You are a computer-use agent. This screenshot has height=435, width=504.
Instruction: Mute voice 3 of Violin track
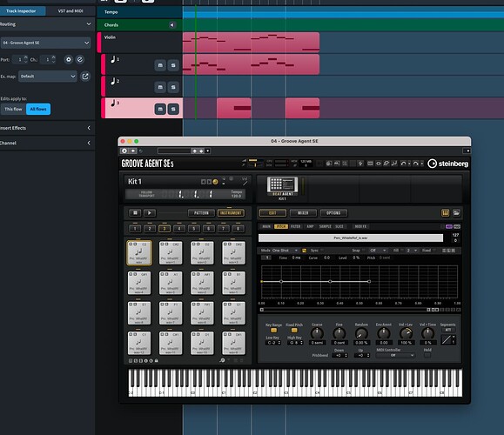(160, 110)
